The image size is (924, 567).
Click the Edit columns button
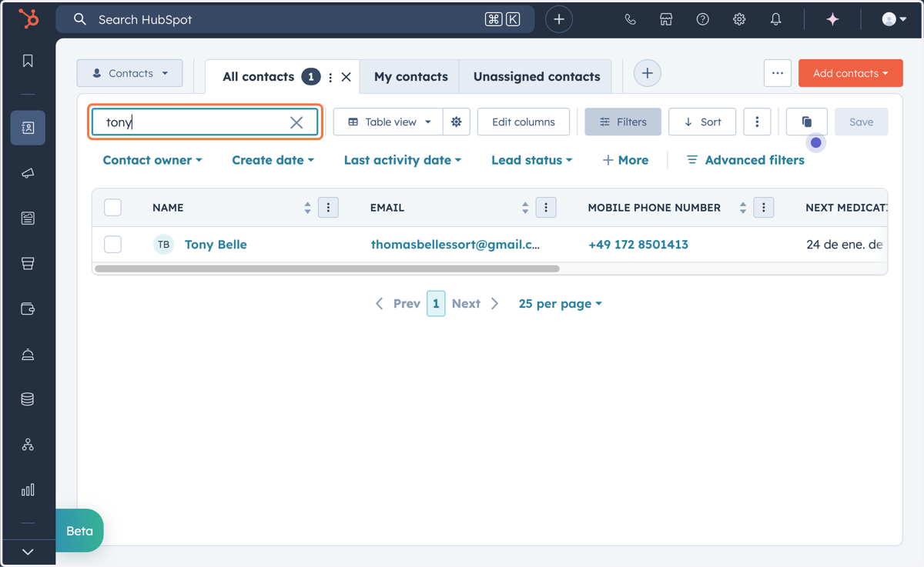[x=524, y=122]
